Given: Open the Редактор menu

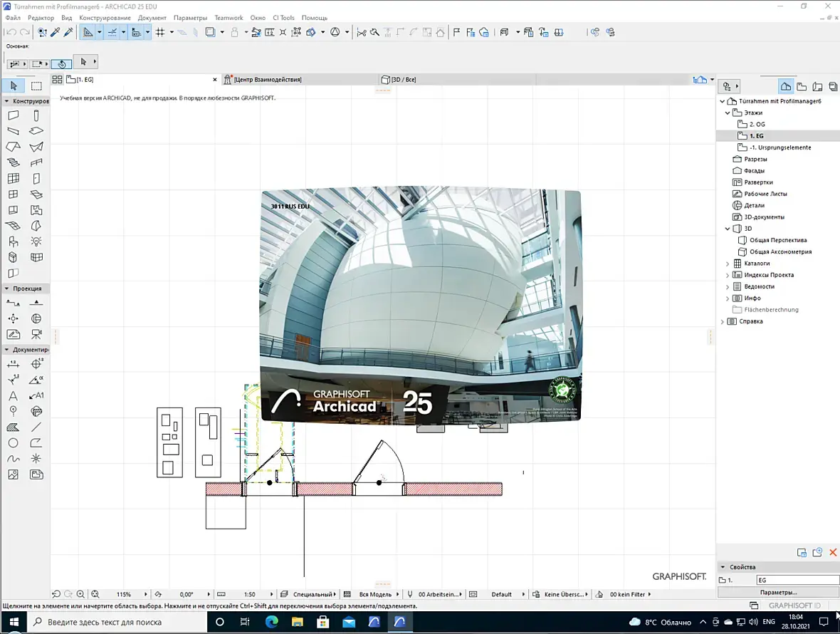Looking at the screenshot, I should click(x=41, y=18).
